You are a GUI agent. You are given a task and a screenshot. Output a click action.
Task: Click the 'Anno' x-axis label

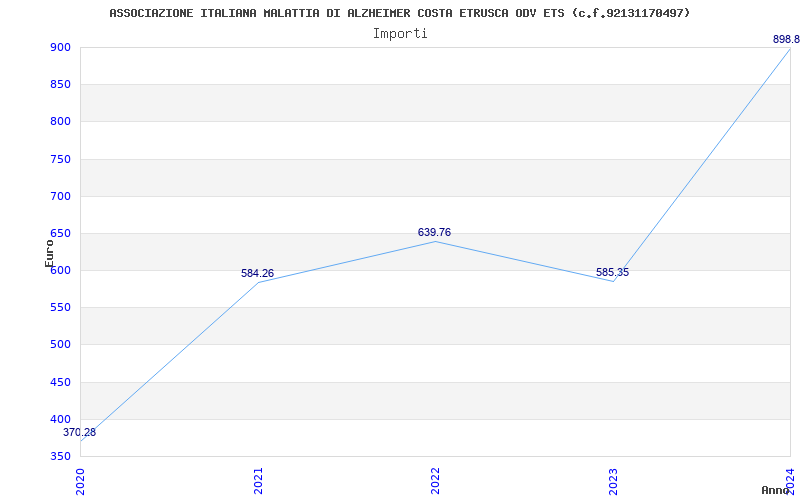tap(775, 491)
